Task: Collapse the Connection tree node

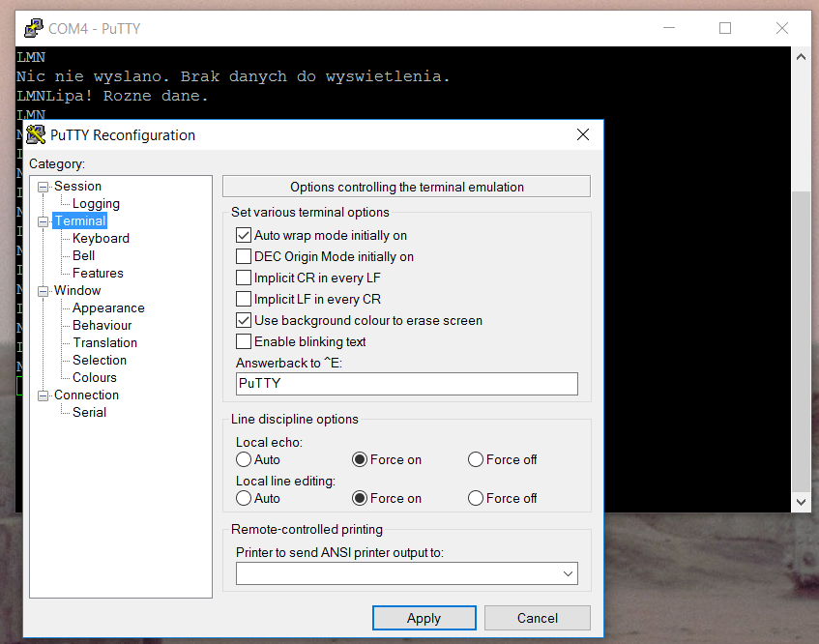Action: click(x=43, y=395)
